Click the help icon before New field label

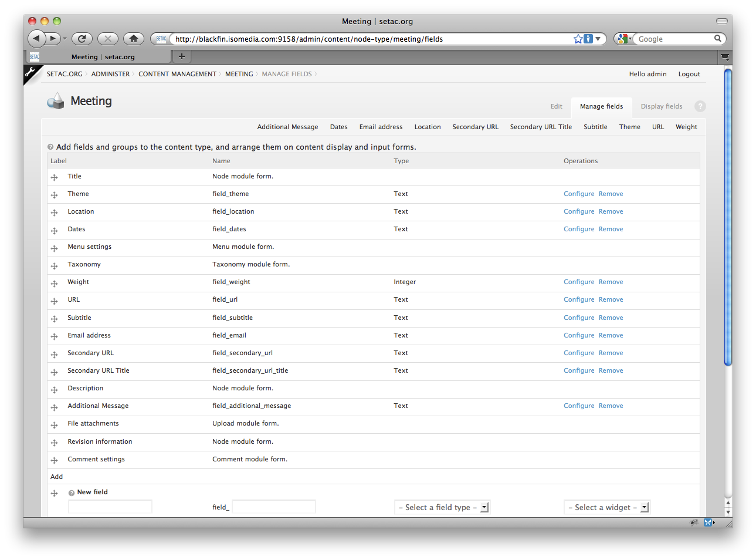(71, 492)
